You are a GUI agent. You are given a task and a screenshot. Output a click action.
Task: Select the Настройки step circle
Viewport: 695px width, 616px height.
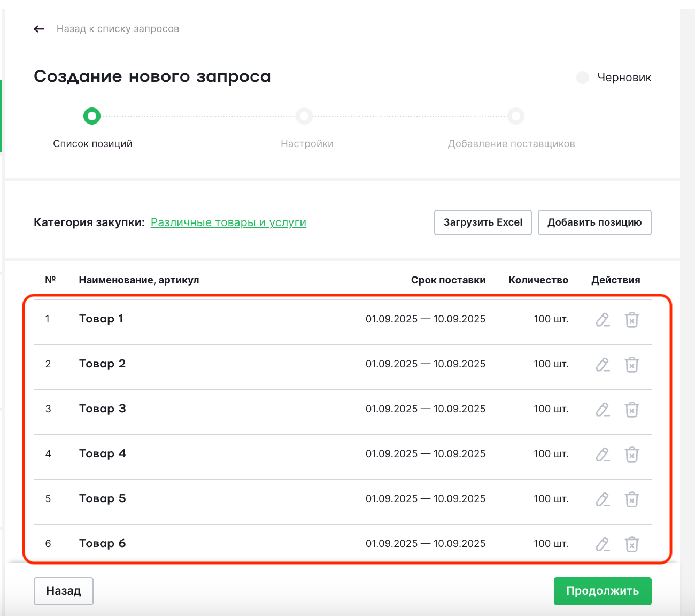304,116
